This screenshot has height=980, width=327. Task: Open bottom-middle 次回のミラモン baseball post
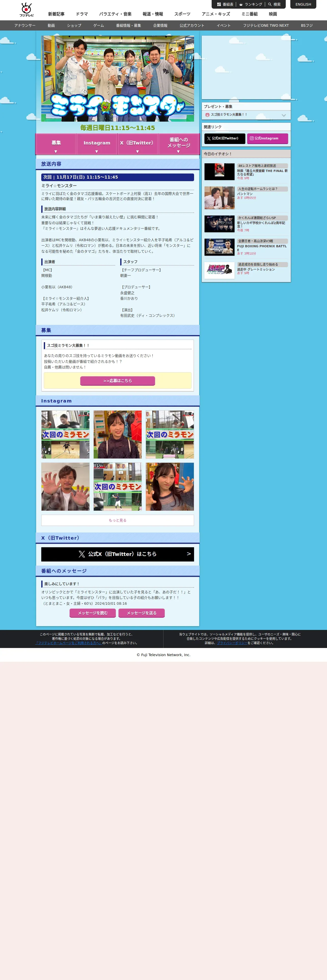point(118,487)
